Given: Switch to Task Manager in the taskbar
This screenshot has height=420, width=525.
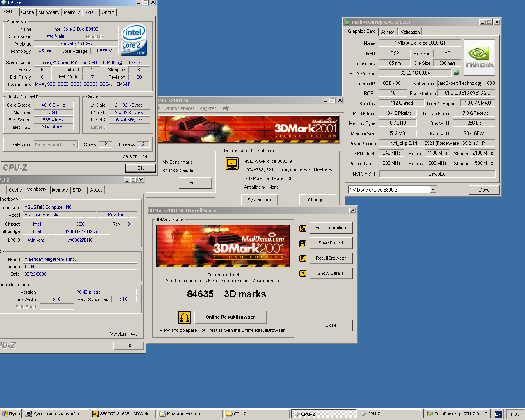Looking at the screenshot, I should [56, 414].
